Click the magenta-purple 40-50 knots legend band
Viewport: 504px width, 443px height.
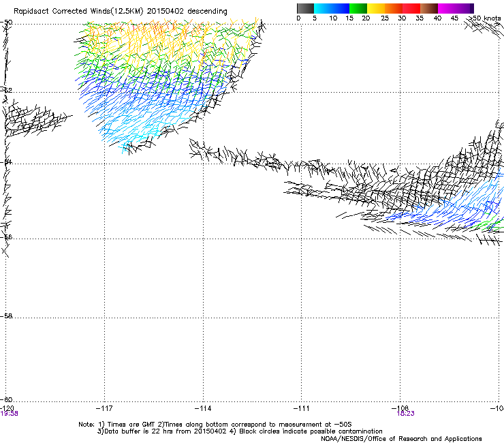[x=456, y=8]
